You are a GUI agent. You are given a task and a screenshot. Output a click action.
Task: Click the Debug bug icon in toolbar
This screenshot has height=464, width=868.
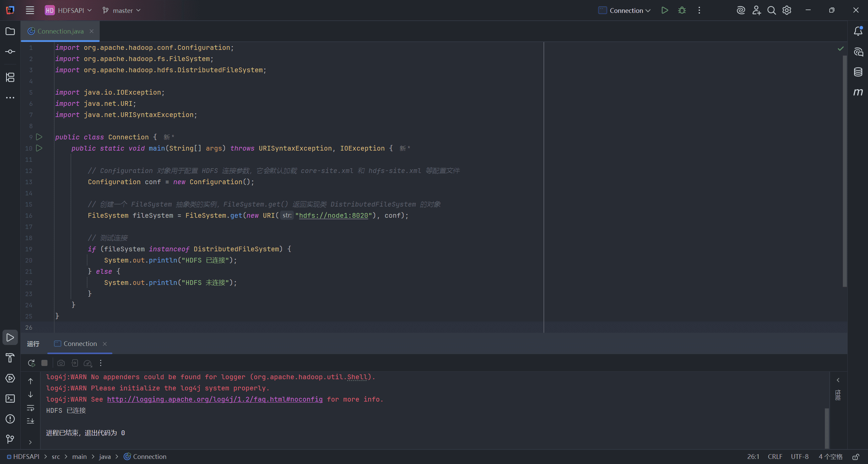click(x=682, y=11)
